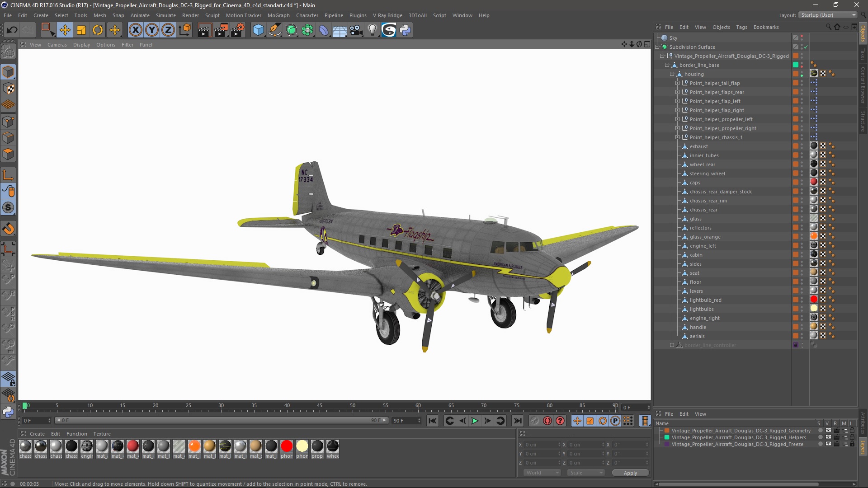Add a floor environment object icon
This screenshot has height=488, width=868.
click(x=340, y=30)
